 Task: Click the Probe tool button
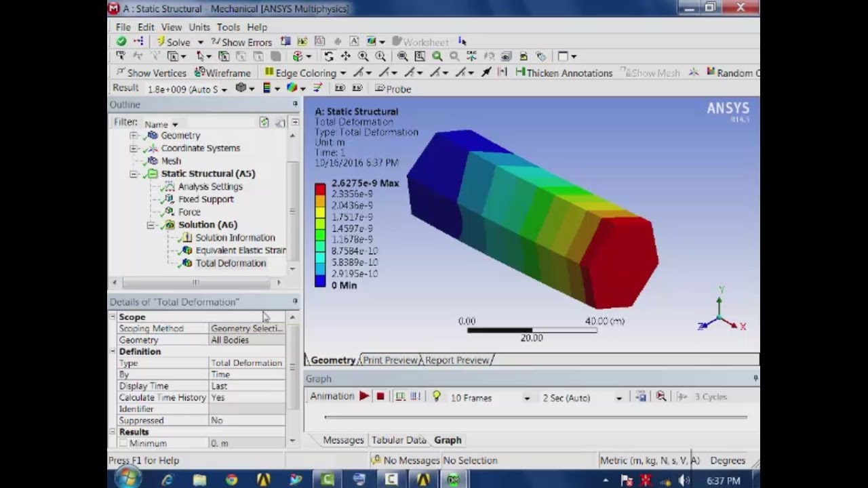click(x=393, y=89)
